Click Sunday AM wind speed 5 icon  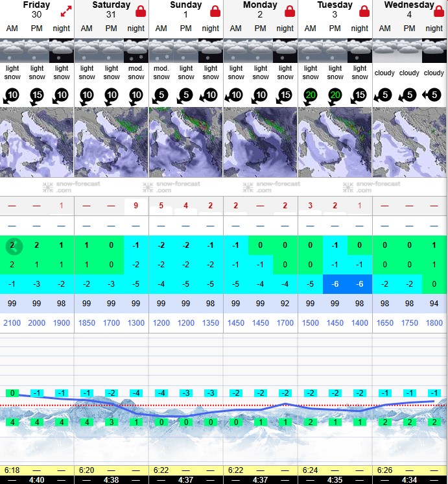point(160,96)
